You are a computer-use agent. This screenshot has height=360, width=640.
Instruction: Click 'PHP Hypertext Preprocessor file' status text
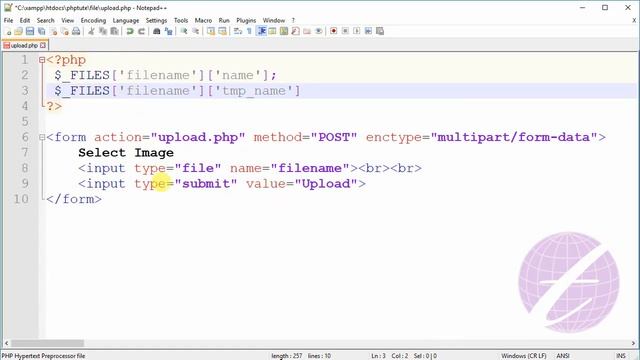pyautogui.click(x=44, y=356)
